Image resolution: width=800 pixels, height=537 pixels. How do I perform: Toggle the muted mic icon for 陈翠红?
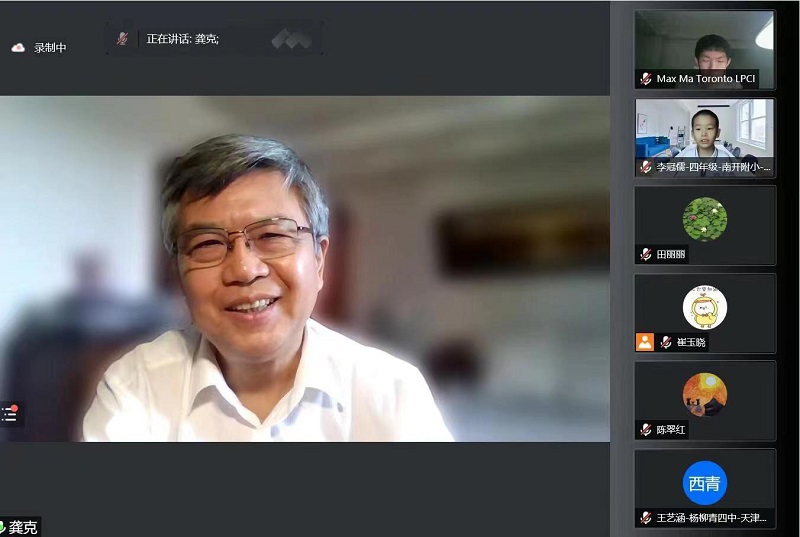coord(646,430)
